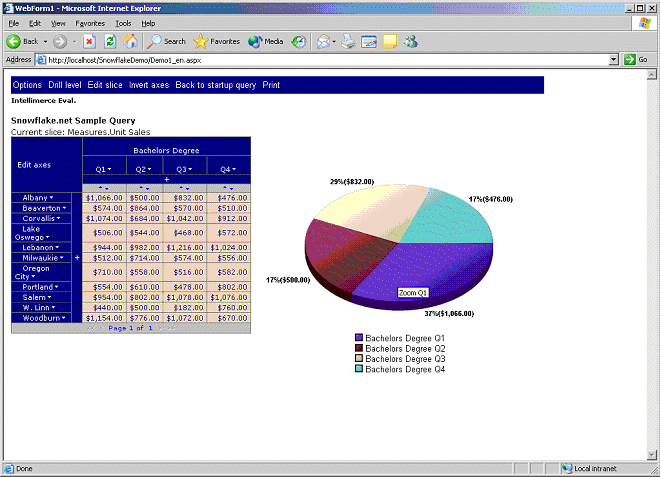Open the Corvallis row dropdown

click(x=59, y=219)
